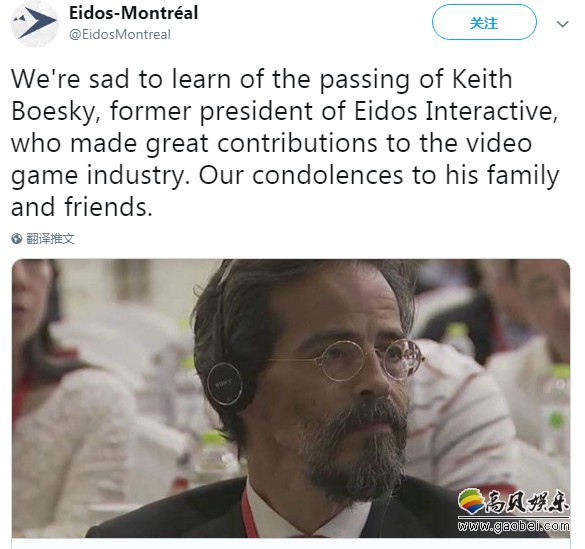Click the red lanyard in the photo
Viewport: 585px width, 549px height.
point(248,512)
